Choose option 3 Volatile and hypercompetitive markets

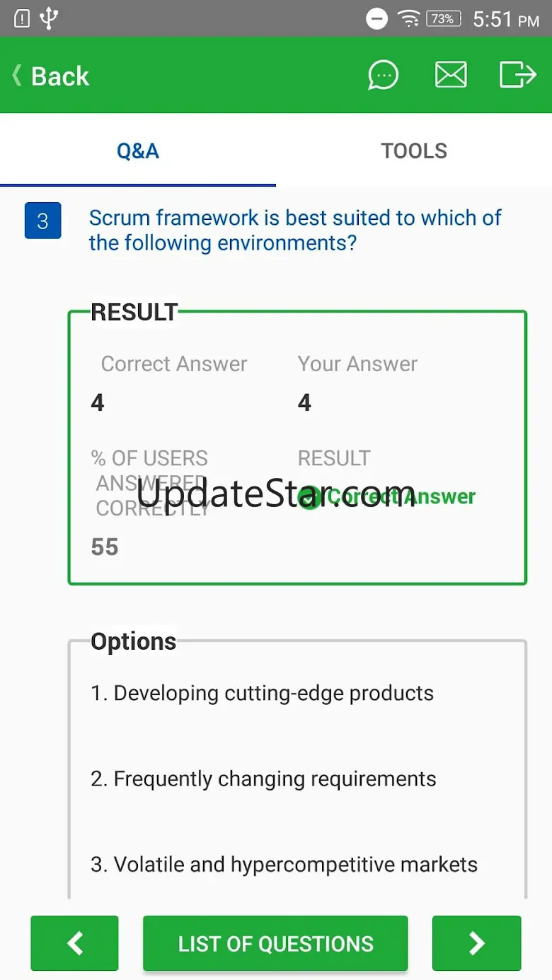pos(284,864)
